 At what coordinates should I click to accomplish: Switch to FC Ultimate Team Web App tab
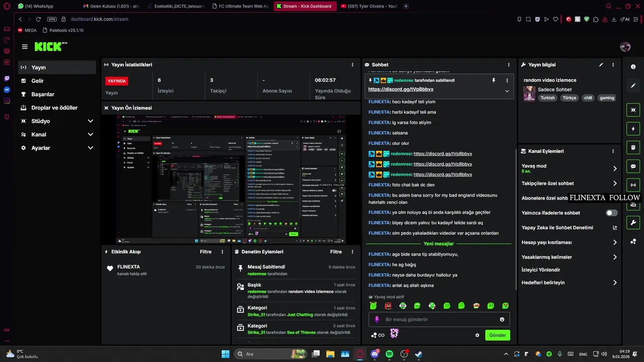click(239, 6)
